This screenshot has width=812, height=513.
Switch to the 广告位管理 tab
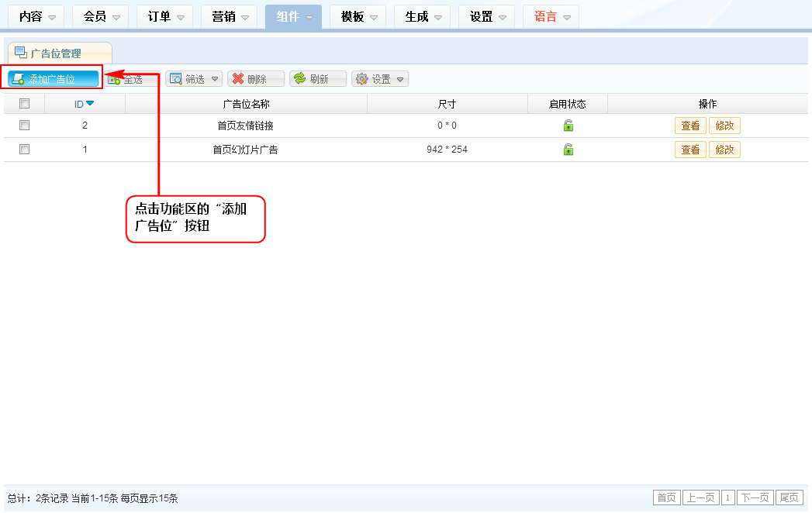[59, 53]
